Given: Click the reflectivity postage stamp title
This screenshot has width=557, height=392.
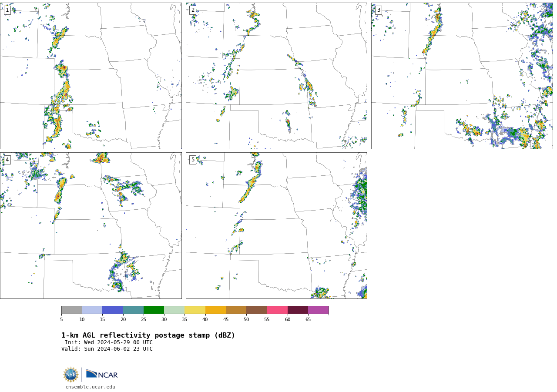Looking at the screenshot, I should click(148, 335).
